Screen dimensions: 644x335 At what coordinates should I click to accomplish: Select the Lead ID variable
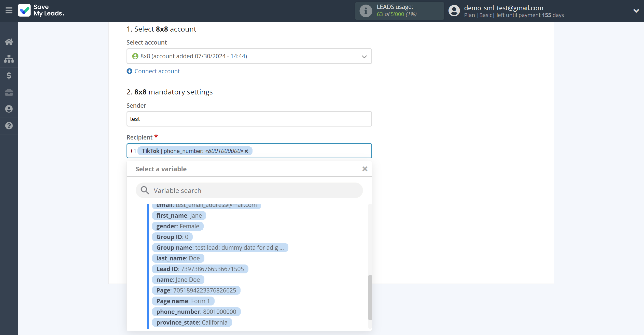(200, 269)
